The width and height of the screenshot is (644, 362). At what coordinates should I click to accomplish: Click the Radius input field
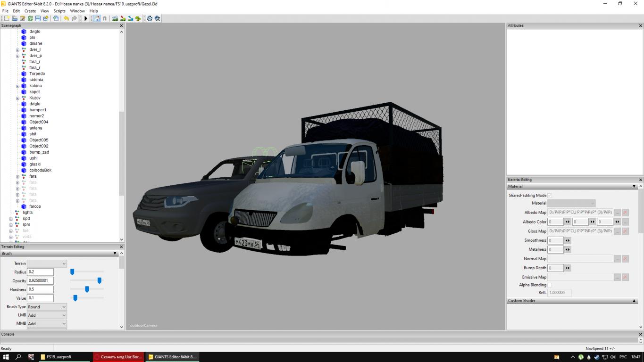(x=40, y=272)
